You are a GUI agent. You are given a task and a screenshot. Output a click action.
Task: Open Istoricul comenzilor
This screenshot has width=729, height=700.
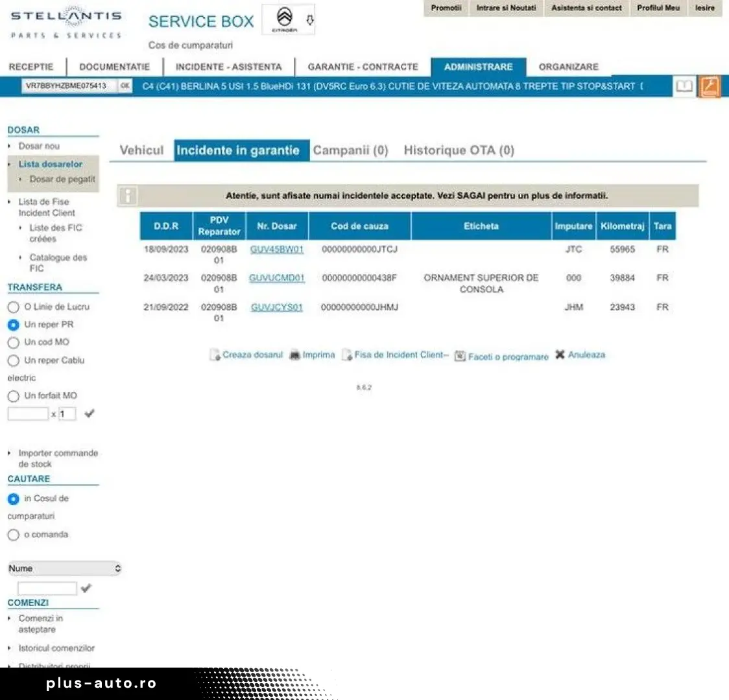56,648
